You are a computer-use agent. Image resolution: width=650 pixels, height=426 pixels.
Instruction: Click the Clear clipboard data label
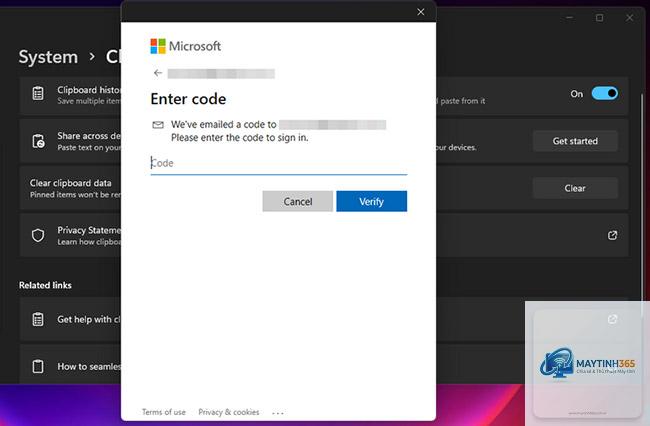[x=70, y=183]
